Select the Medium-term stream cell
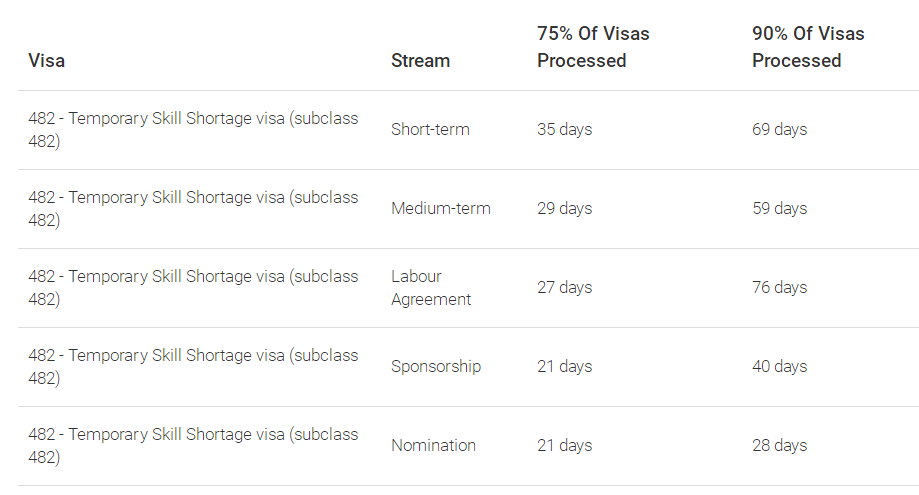Image resolution: width=919 pixels, height=495 pixels. [x=441, y=209]
